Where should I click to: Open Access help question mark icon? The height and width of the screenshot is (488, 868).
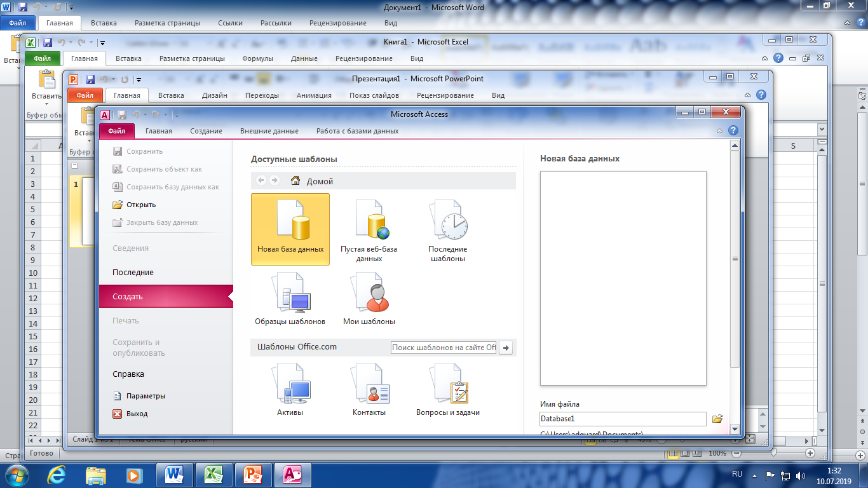pos(733,130)
